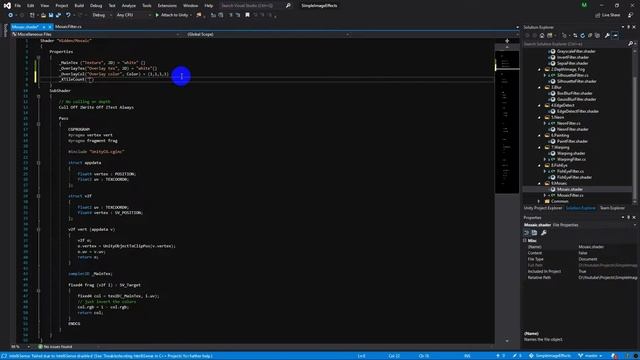Click the editor minimap scroll overview
Screen dimensions: 640x360
(507, 122)
